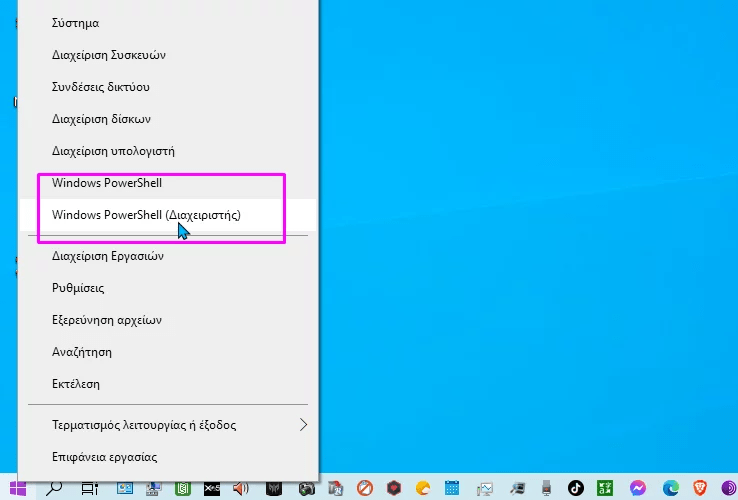Open the performance monitor graph icon

[484, 488]
